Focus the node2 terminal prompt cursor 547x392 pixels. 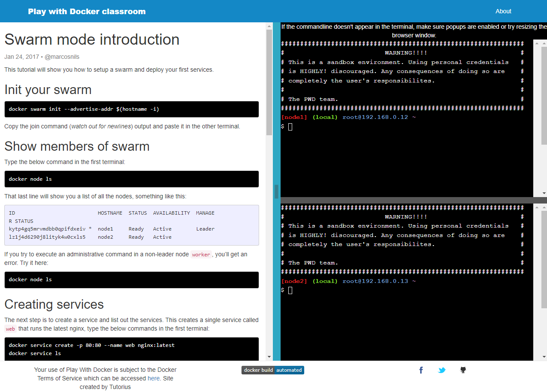[x=290, y=290]
